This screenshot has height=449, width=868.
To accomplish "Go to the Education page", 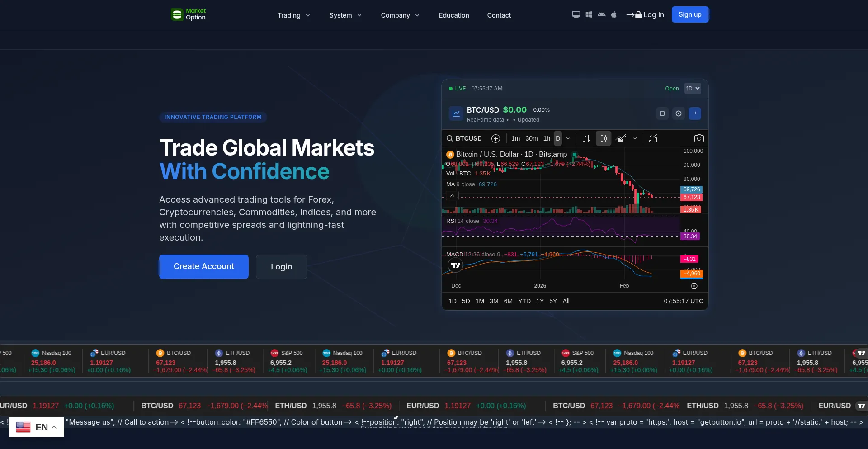I will tap(454, 15).
